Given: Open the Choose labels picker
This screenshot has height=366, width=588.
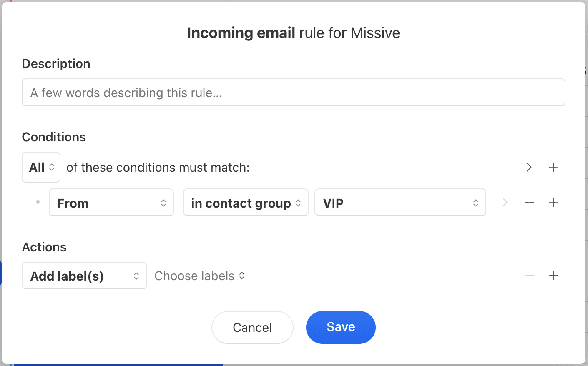Looking at the screenshot, I should click(x=199, y=276).
